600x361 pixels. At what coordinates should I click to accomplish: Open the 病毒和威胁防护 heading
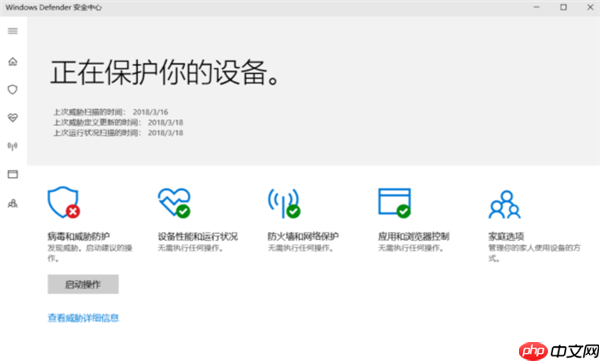79,236
